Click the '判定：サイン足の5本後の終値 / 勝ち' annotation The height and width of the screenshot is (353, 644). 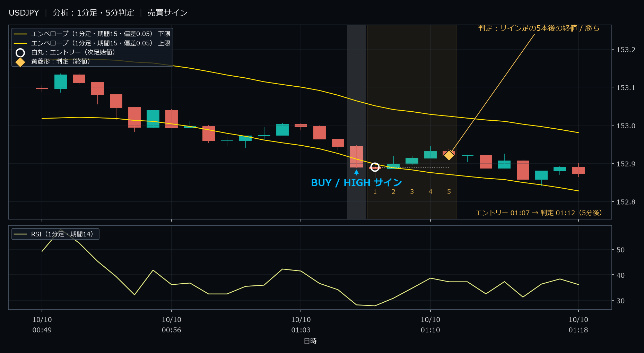[539, 28]
